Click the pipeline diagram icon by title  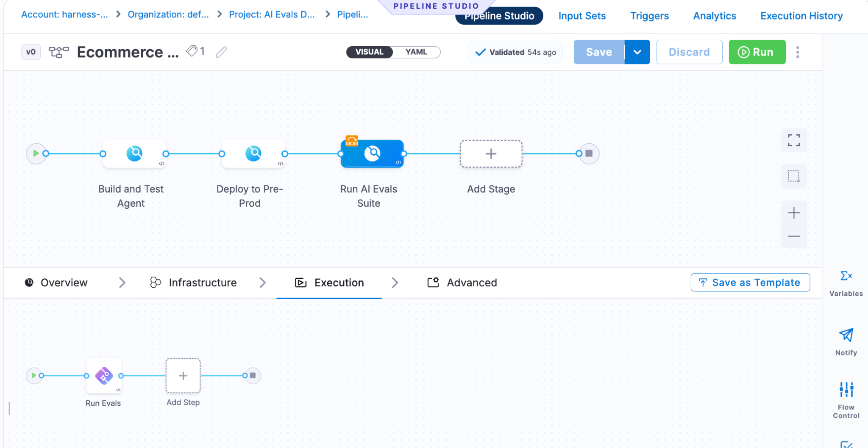click(x=58, y=52)
